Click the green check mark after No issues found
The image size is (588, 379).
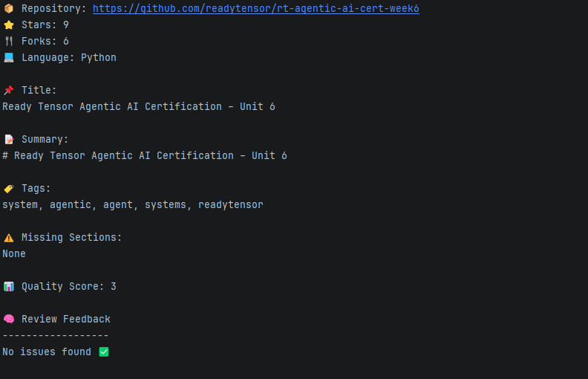point(104,352)
